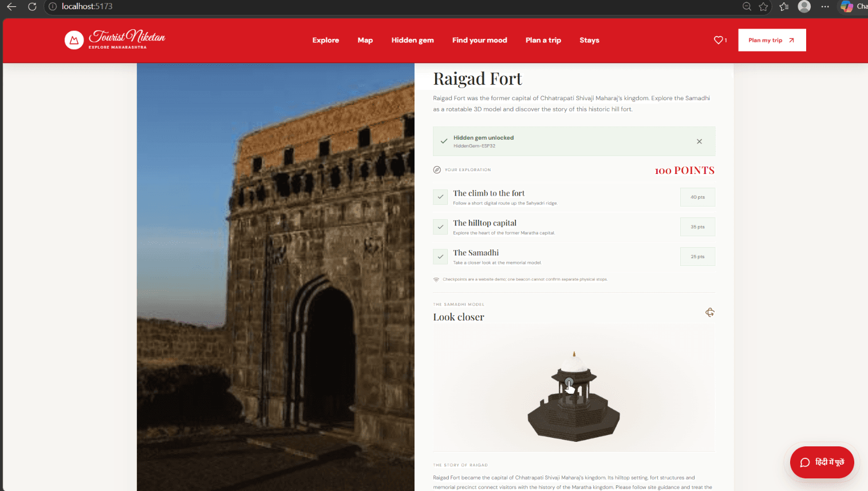This screenshot has width=868, height=491.
Task: Toggle the hilltop capital checkbox
Action: coord(440,227)
